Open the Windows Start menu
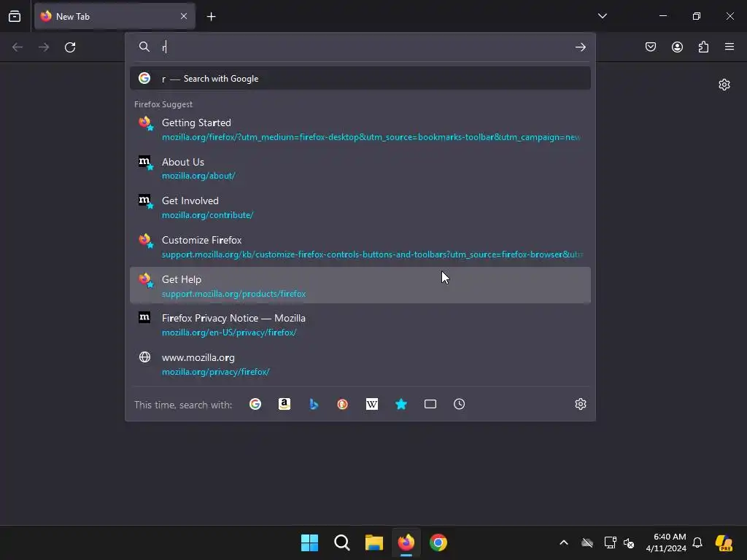 [x=309, y=542]
